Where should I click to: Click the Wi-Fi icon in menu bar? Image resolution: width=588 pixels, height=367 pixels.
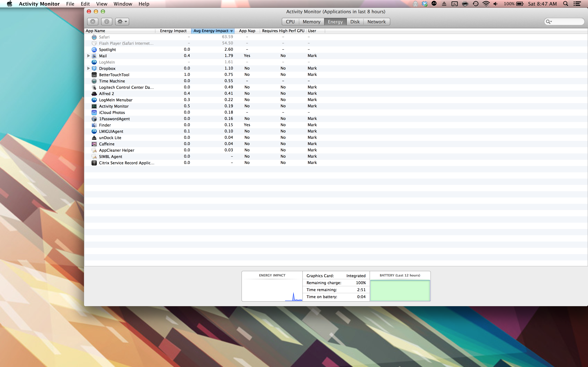[x=486, y=4]
